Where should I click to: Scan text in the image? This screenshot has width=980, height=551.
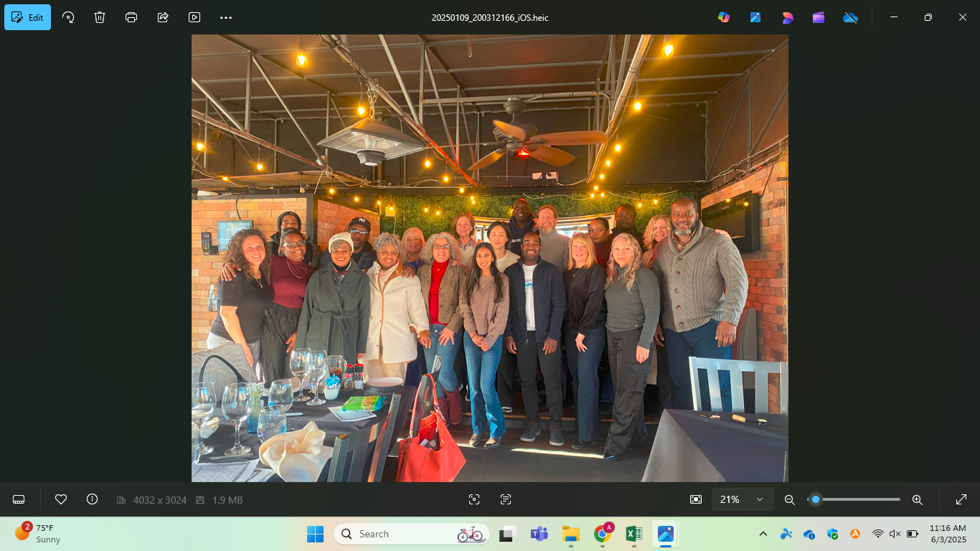[x=506, y=499]
